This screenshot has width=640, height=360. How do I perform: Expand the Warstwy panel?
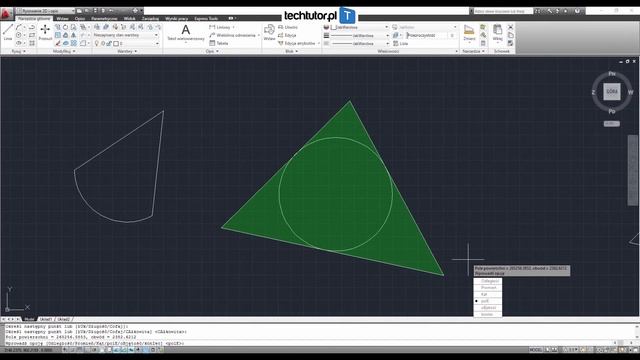[127, 51]
